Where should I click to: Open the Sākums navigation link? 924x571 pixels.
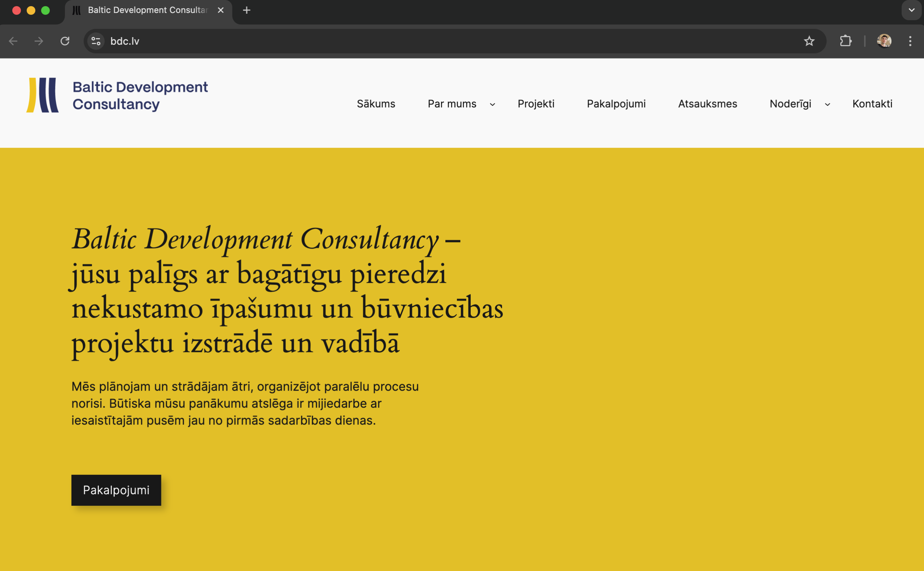pyautogui.click(x=376, y=104)
